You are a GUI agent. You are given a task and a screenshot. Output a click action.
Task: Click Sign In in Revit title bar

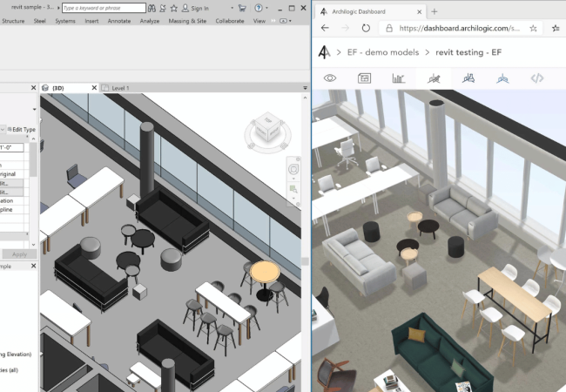click(x=200, y=8)
